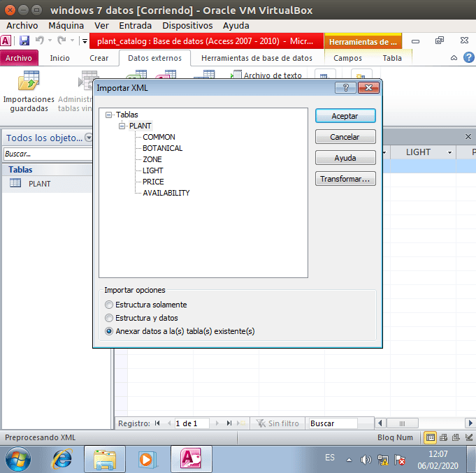Collapse the PLANT tree node

[122, 126]
